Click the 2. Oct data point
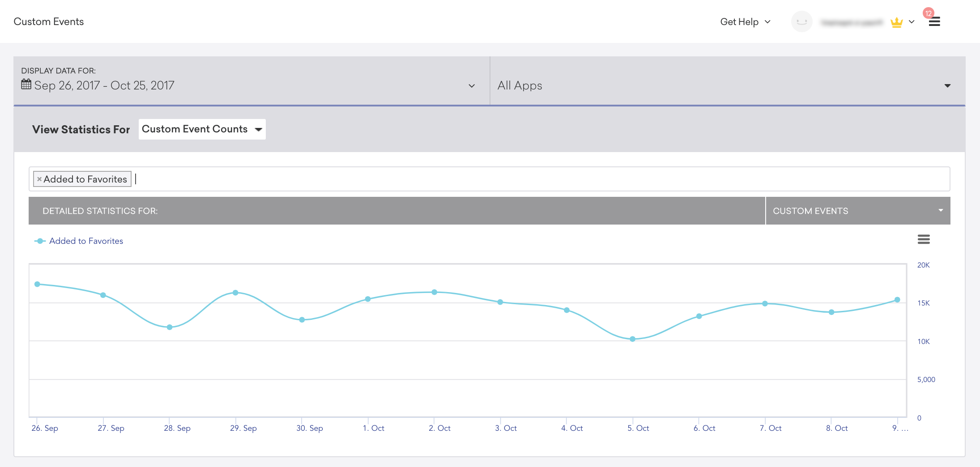The image size is (980, 467). click(434, 292)
